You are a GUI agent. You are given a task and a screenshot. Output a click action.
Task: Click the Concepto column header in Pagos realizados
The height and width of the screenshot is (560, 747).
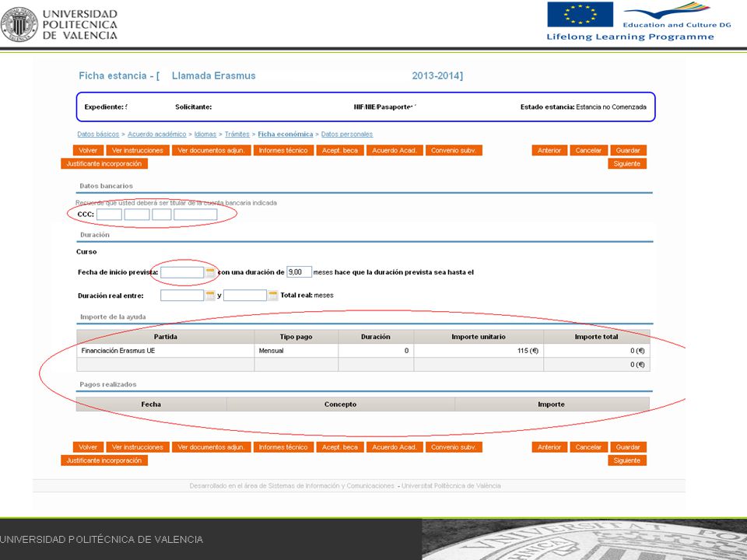coord(340,404)
